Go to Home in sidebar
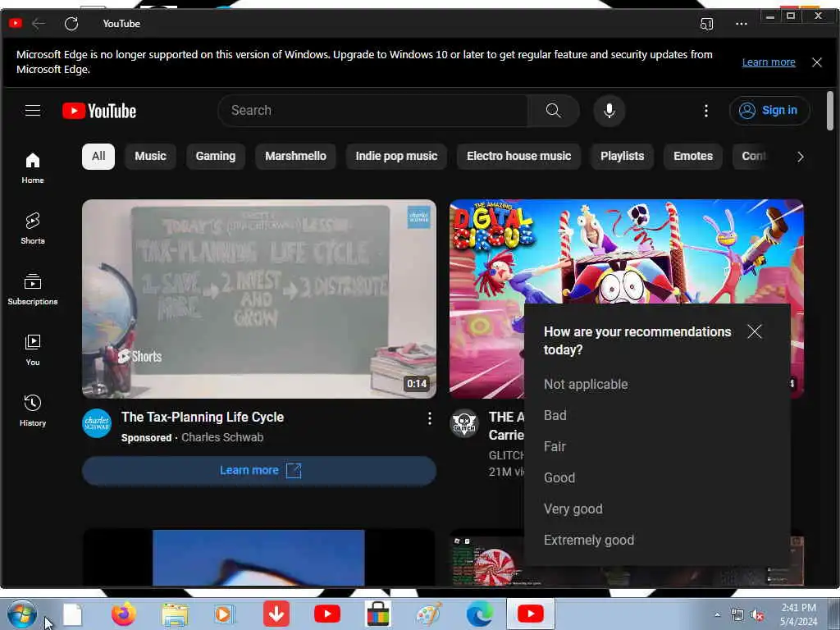 coord(33,167)
